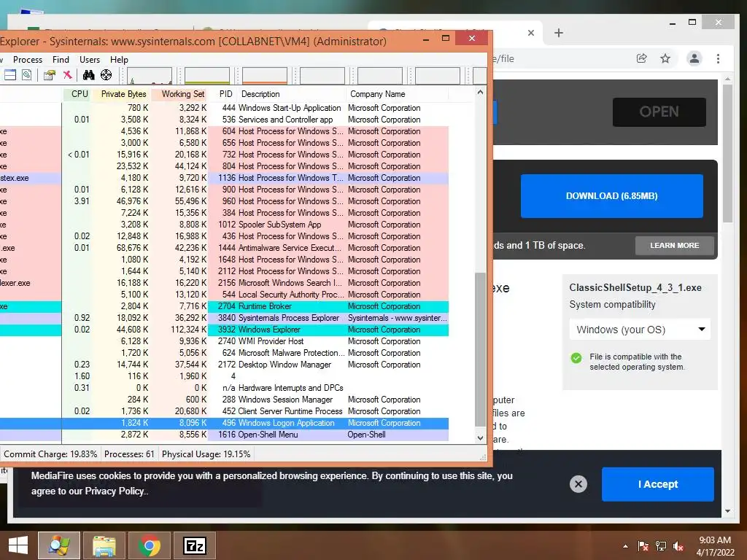Open File Explorer from the taskbar

coord(104,545)
